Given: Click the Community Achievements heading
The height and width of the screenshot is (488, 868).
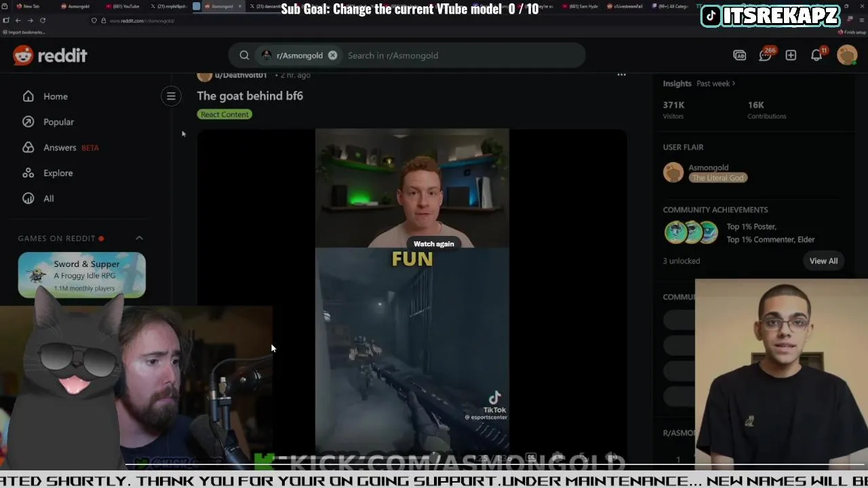Looking at the screenshot, I should click(715, 210).
